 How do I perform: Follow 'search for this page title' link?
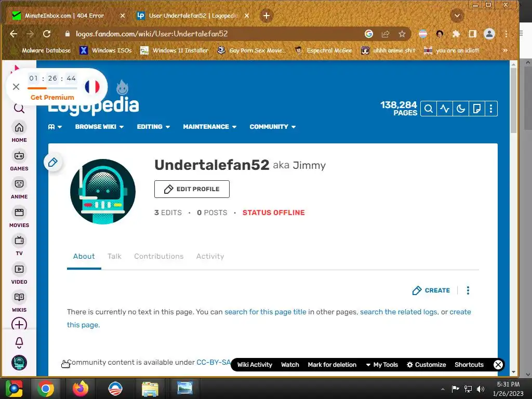pyautogui.click(x=265, y=312)
